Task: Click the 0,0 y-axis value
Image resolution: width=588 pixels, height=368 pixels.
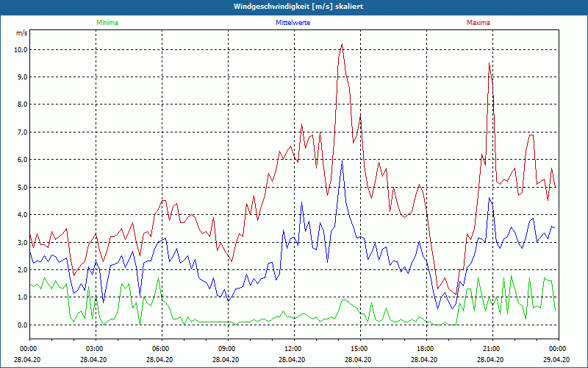Action: pos(22,325)
